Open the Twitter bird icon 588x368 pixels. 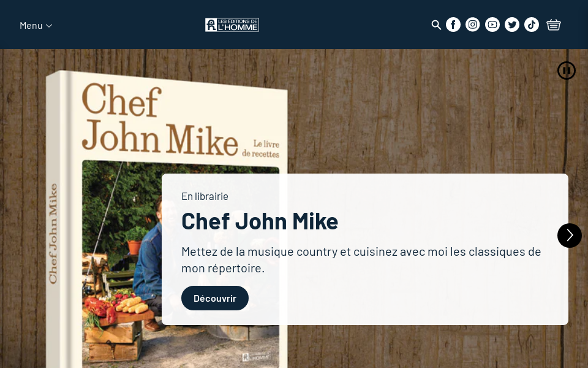tap(512, 25)
